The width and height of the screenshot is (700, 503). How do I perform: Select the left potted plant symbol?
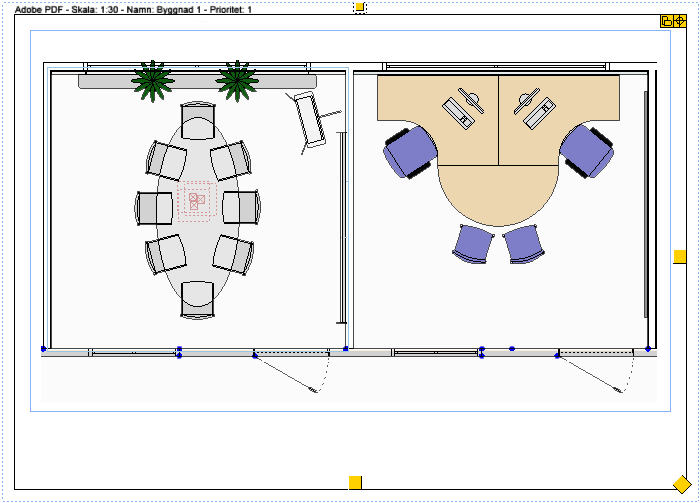pyautogui.click(x=153, y=81)
